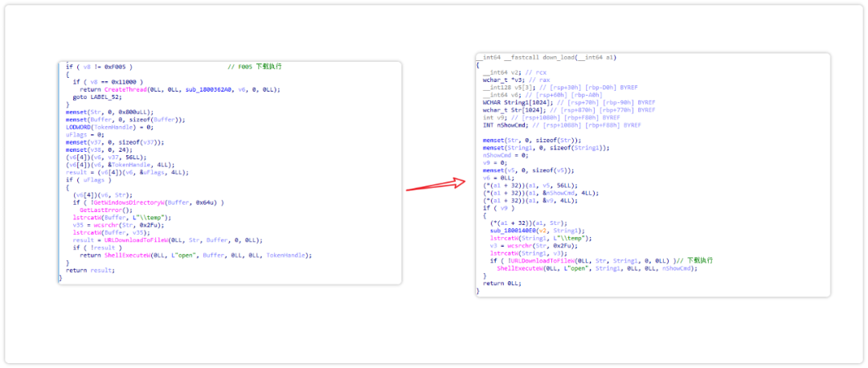The height and width of the screenshot is (368, 868).
Task: Click the "uFlags = 0;" assignment
Action: click(x=85, y=134)
